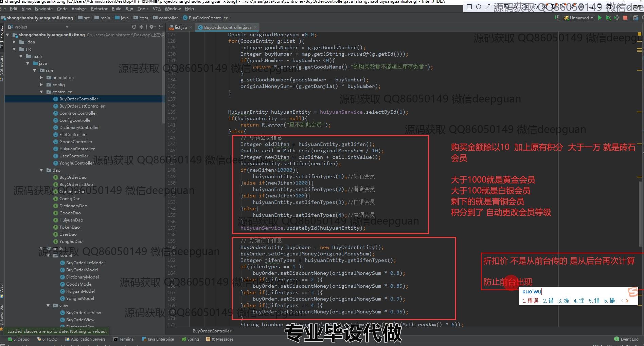Switch to the list.jsp editor tab
The height and width of the screenshot is (346, 644).
181,27
